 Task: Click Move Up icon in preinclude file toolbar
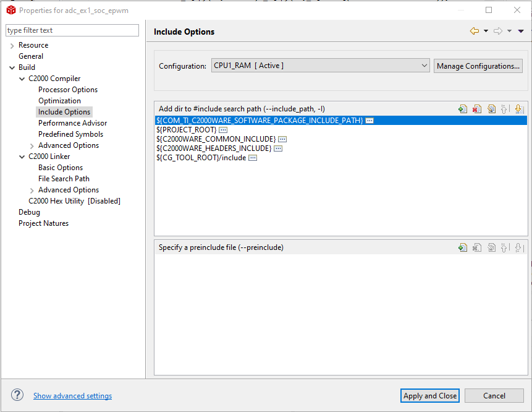pyautogui.click(x=505, y=247)
